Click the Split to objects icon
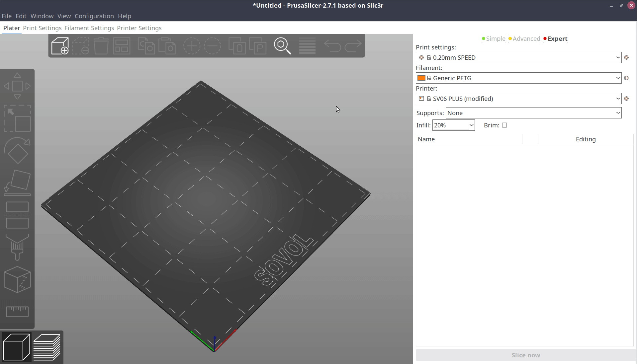 coord(237,46)
